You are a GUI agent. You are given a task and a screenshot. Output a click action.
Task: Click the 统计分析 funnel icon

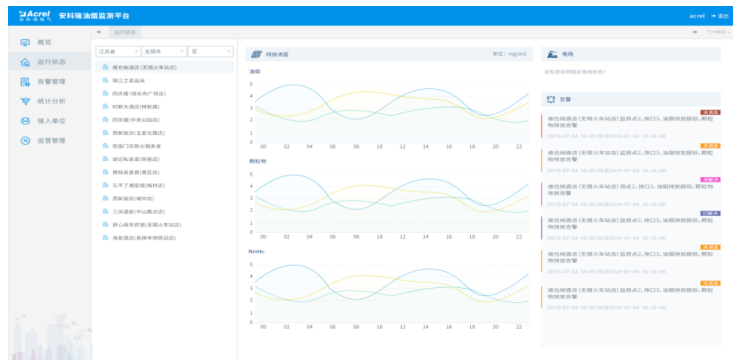point(25,101)
